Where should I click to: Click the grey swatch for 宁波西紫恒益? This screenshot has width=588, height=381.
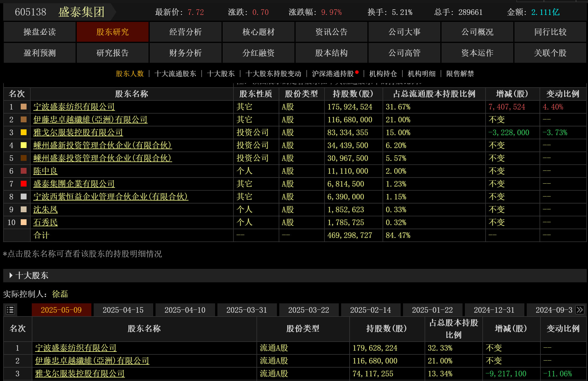tap(24, 196)
